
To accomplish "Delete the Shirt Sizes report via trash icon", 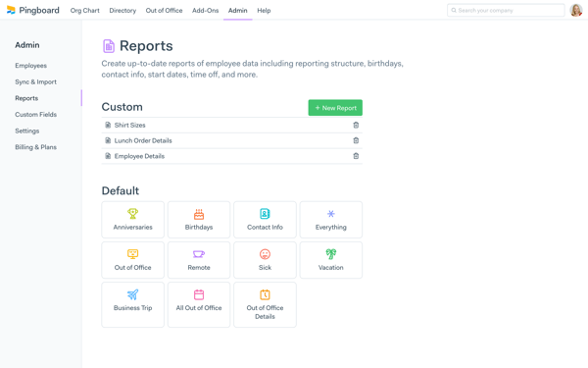I will pyautogui.click(x=356, y=125).
